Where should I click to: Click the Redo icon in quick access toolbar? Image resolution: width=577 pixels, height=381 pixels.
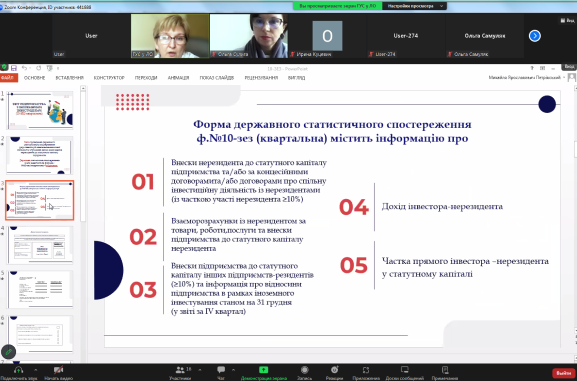tap(39, 68)
